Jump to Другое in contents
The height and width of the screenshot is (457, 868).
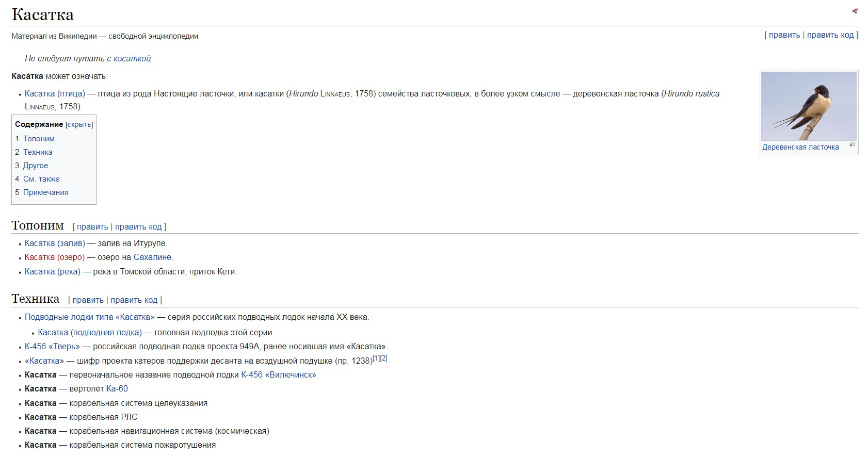[x=36, y=166]
